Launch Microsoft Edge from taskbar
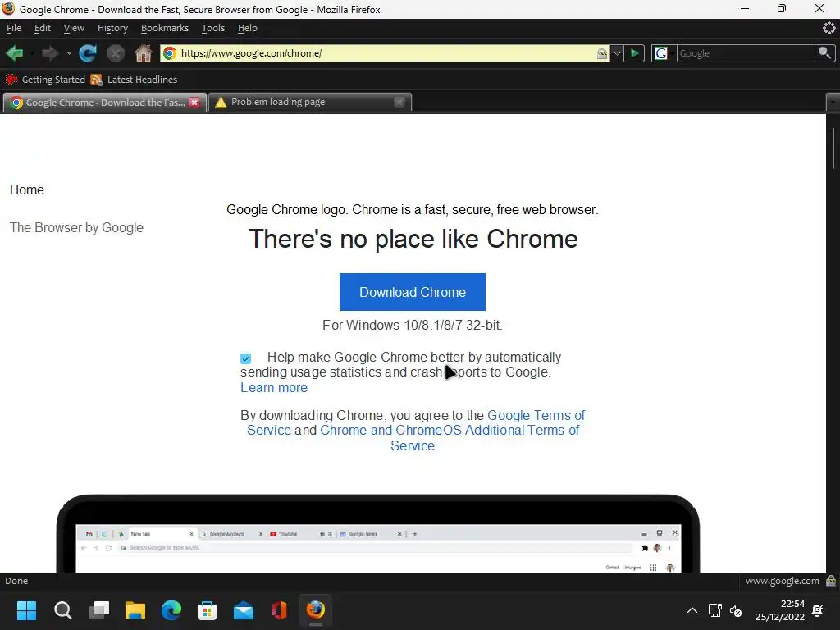The height and width of the screenshot is (630, 840). (171, 610)
